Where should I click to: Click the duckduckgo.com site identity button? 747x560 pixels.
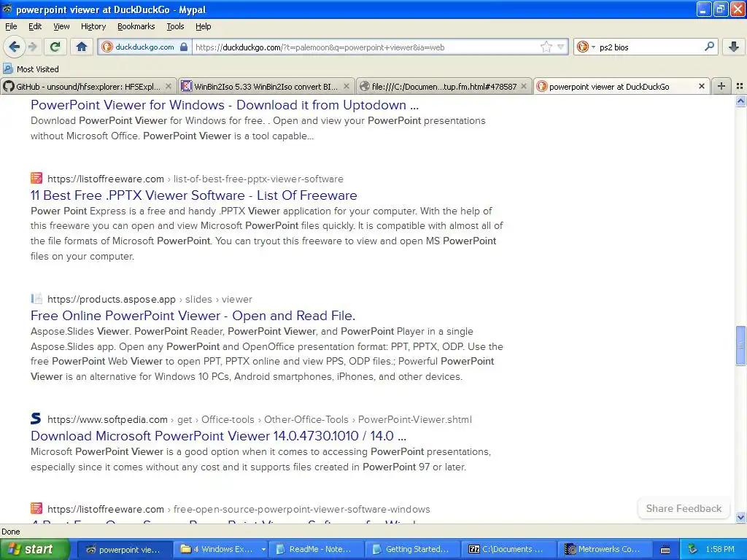pyautogui.click(x=145, y=47)
